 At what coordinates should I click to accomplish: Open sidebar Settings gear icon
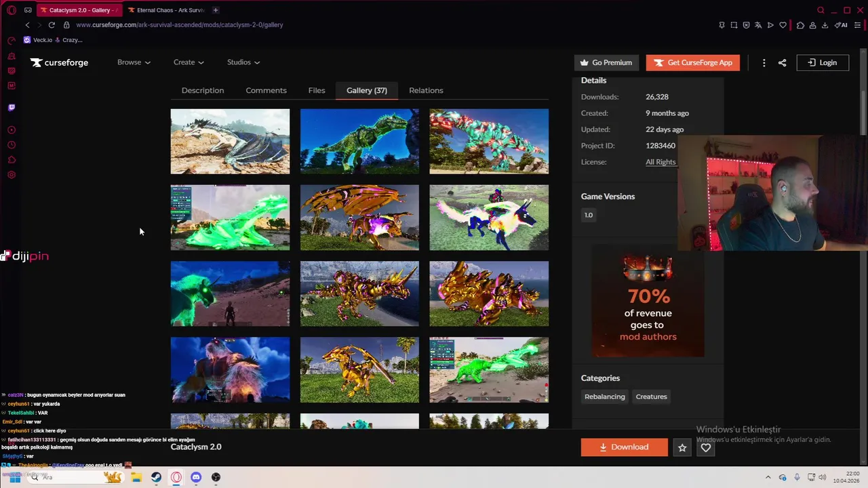(x=12, y=175)
